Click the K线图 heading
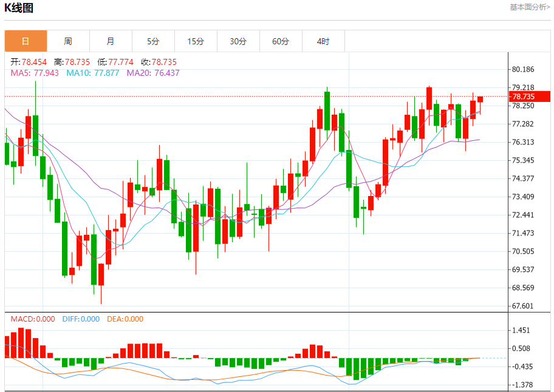554x392 pixels. coord(19,8)
